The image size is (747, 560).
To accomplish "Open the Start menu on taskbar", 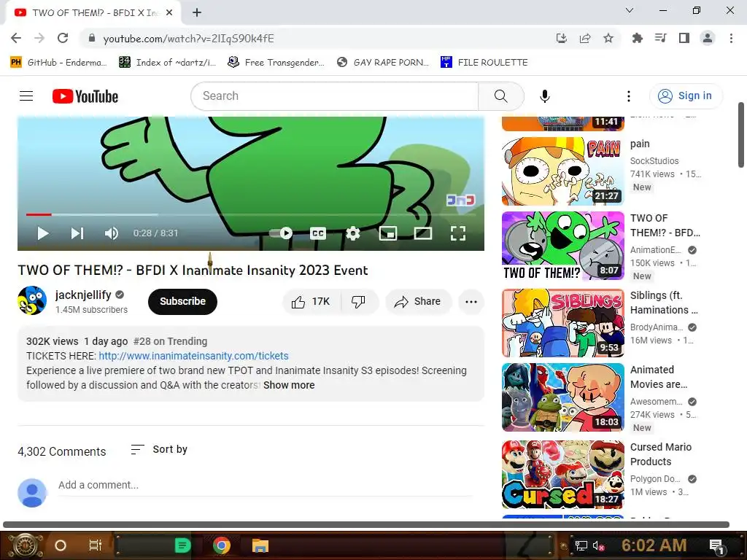I will 26,545.
